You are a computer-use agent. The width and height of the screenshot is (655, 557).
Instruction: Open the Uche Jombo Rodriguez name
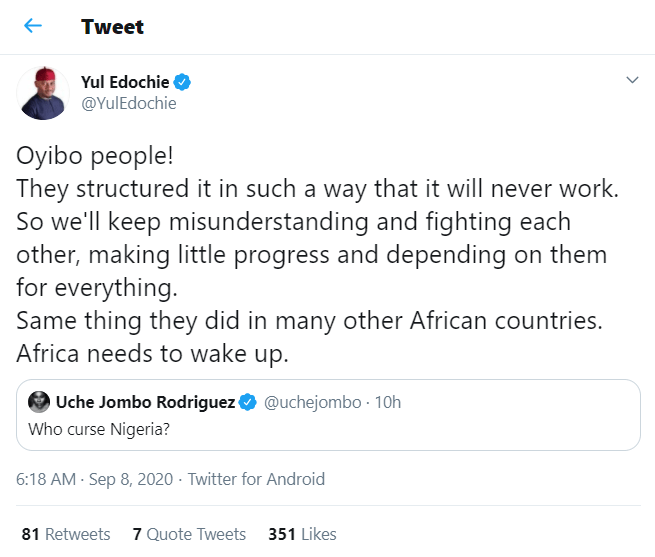tap(146, 403)
